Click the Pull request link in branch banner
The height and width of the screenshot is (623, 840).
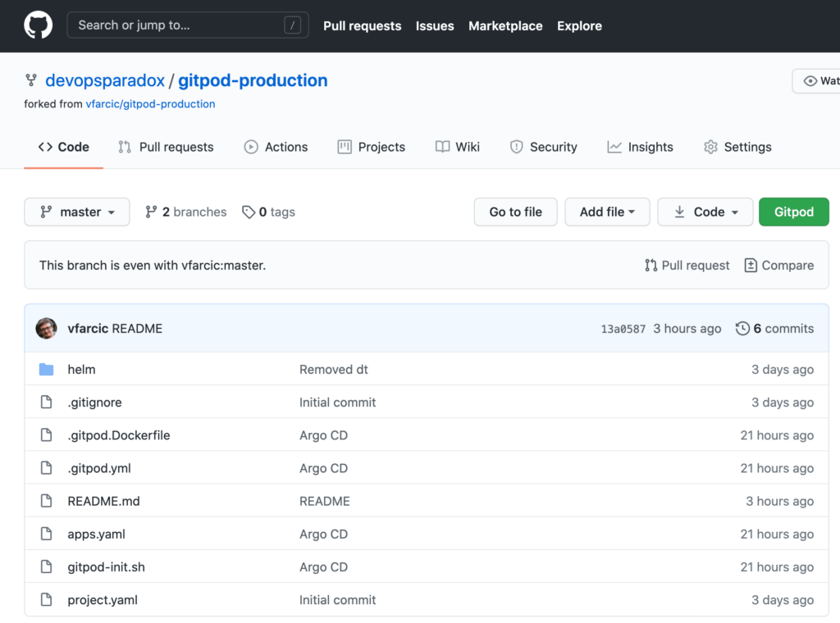click(x=687, y=266)
